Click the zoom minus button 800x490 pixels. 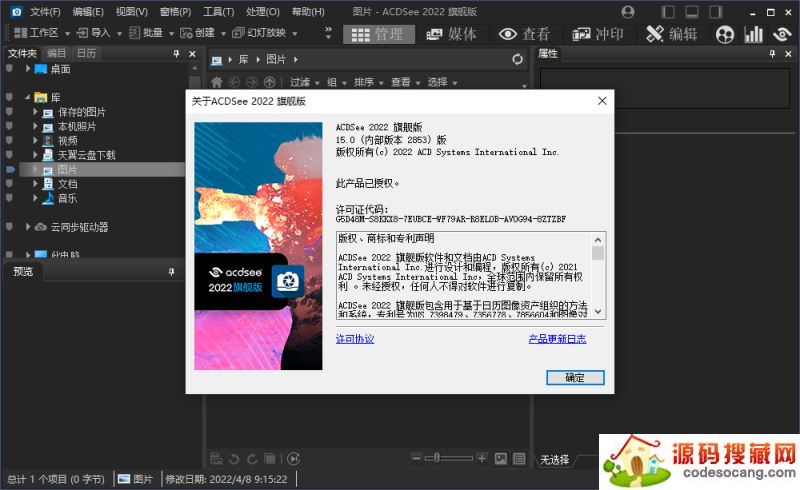click(x=416, y=458)
